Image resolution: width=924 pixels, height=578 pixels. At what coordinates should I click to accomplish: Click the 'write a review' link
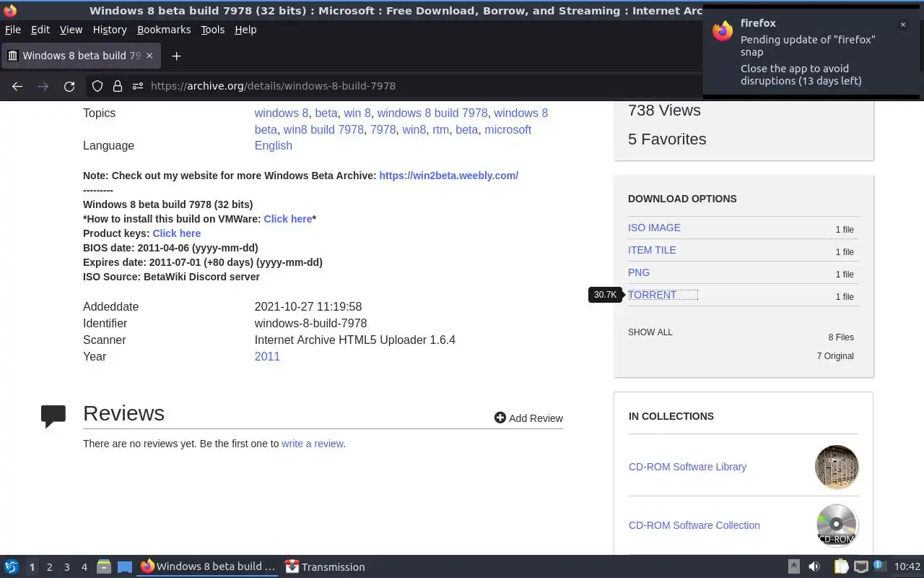(313, 444)
